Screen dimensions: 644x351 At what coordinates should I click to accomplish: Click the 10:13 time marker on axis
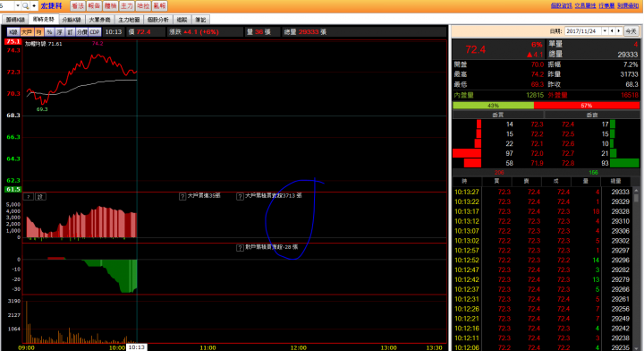click(137, 347)
